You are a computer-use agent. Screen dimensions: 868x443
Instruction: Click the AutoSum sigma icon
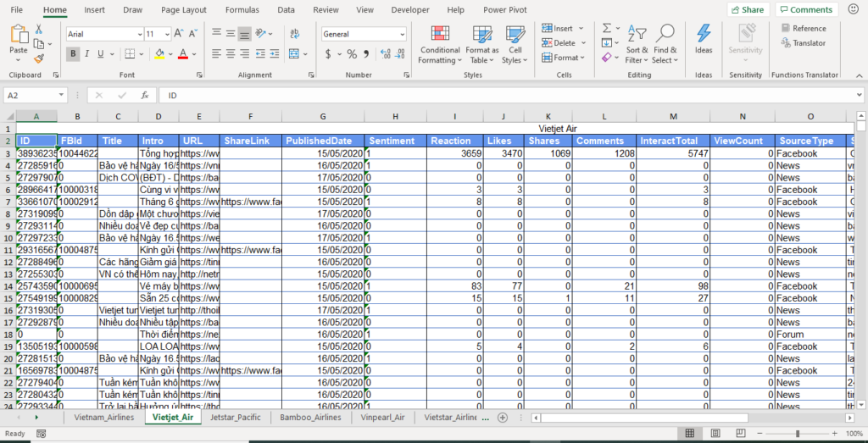tap(607, 28)
